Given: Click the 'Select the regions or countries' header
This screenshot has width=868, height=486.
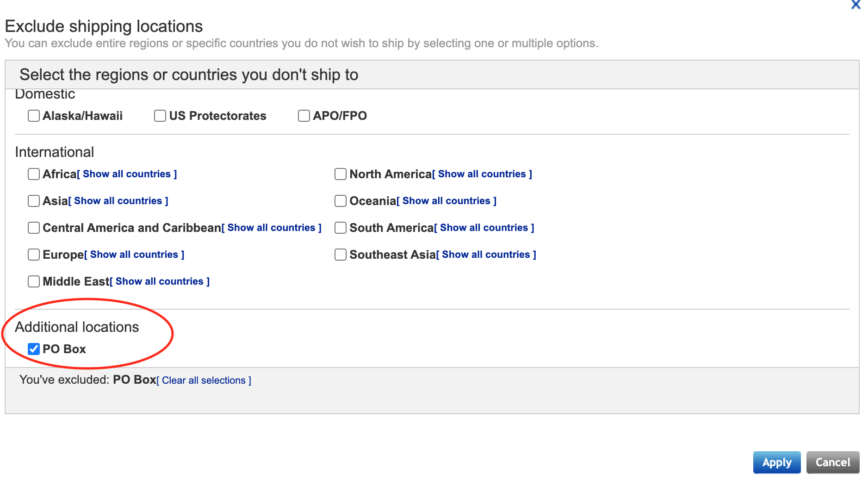Looking at the screenshot, I should tap(189, 75).
